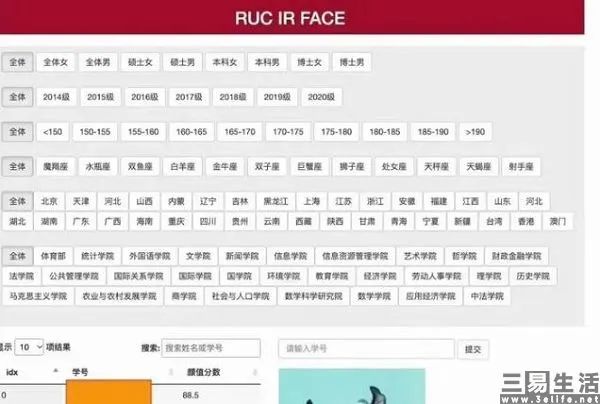The width and height of the screenshot is (600, 404).
Task: Pick the 四川 region
Action: (208, 222)
